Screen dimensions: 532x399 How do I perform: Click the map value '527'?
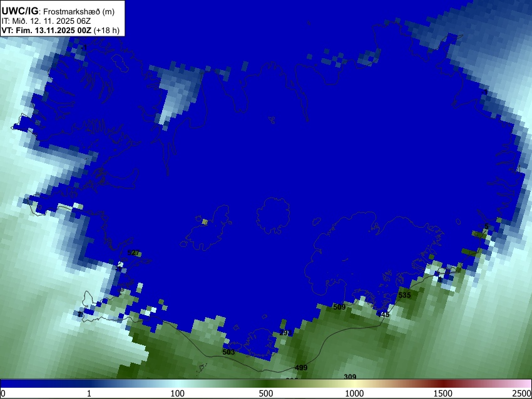pyautogui.click(x=133, y=253)
